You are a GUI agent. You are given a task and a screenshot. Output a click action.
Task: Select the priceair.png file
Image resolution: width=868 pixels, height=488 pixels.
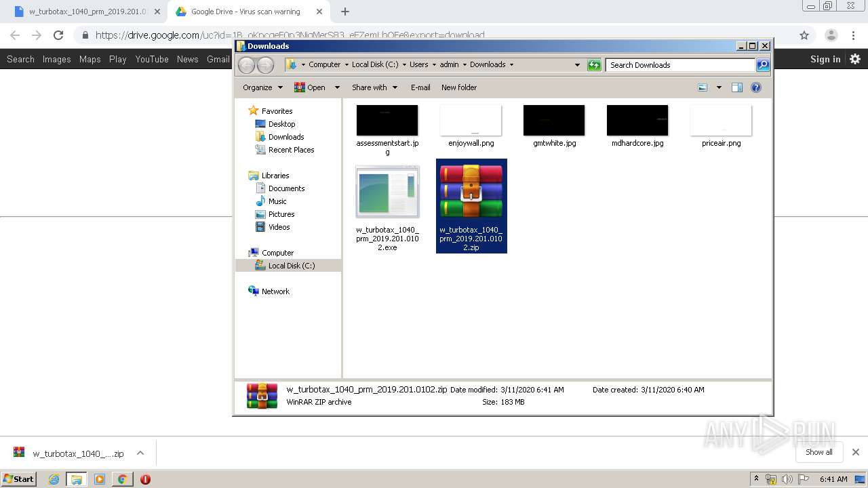pyautogui.click(x=721, y=126)
